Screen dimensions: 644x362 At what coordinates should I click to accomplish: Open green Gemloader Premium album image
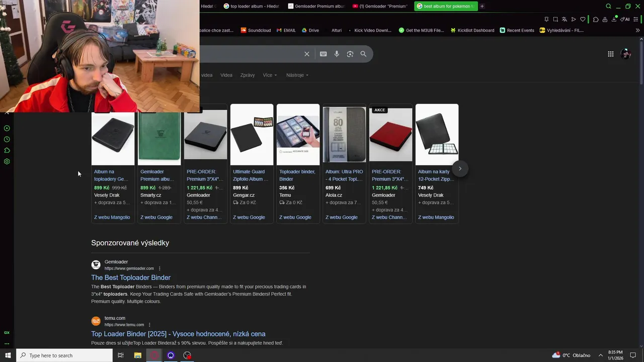159,138
